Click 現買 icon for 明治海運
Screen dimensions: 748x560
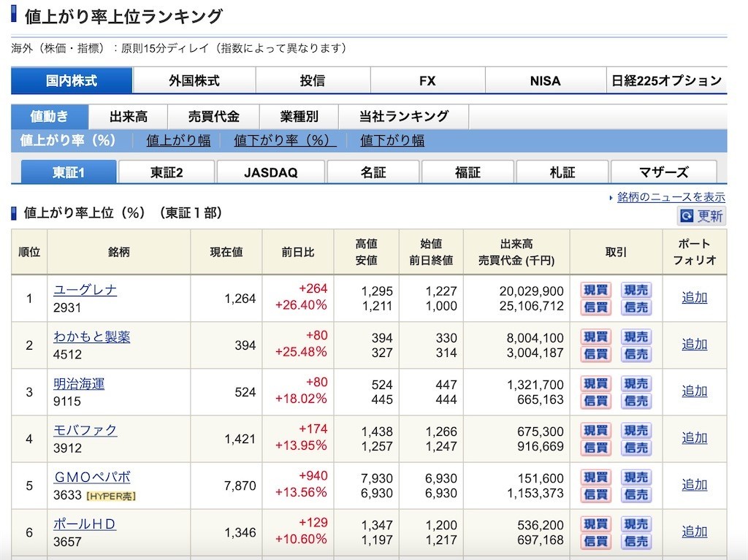596,383
